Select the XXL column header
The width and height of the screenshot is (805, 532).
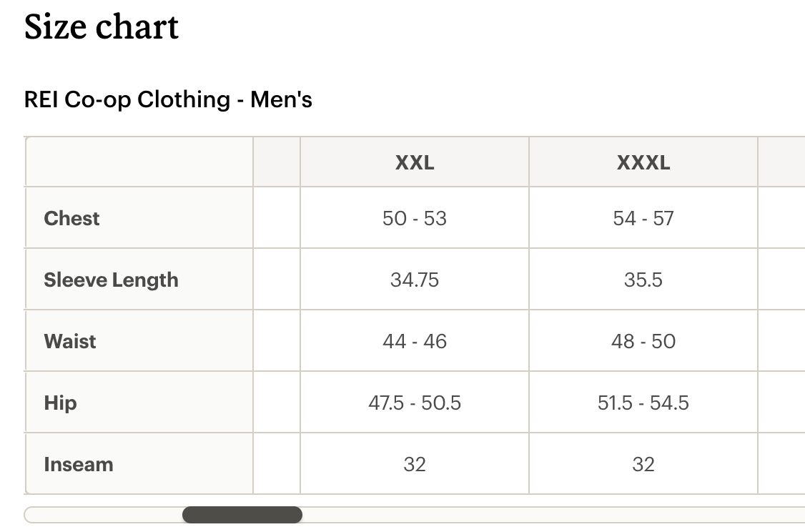(415, 162)
